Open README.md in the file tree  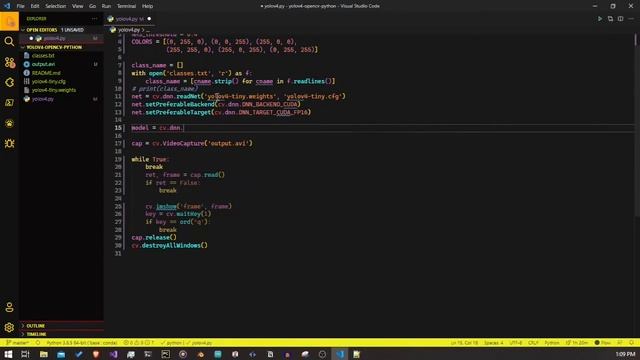[x=46, y=73]
